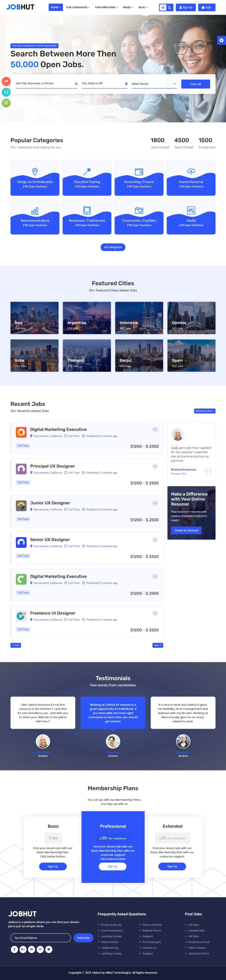
Task: Focus the City, State or ZIP field
Action: [x=104, y=84]
